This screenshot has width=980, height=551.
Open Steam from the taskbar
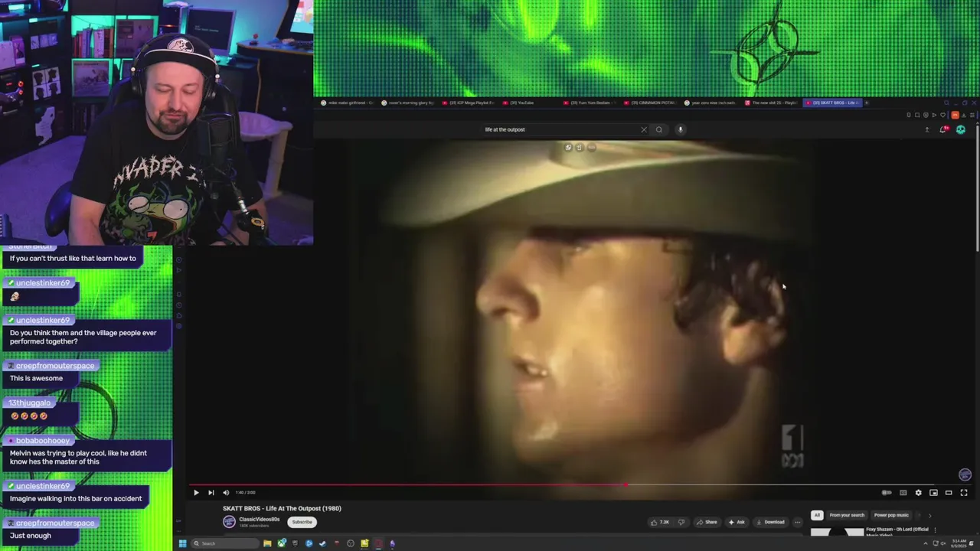click(322, 543)
